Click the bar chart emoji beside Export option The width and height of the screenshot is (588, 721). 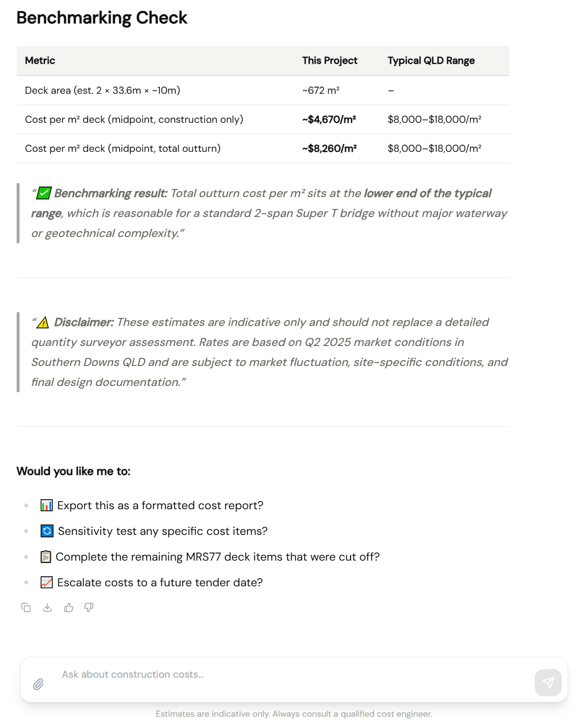tap(47, 505)
